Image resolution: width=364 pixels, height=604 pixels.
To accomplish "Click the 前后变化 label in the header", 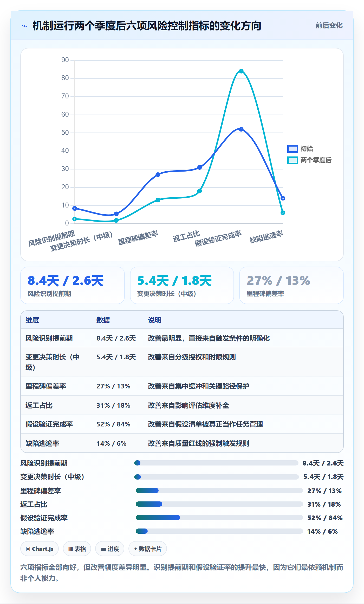I will [329, 26].
